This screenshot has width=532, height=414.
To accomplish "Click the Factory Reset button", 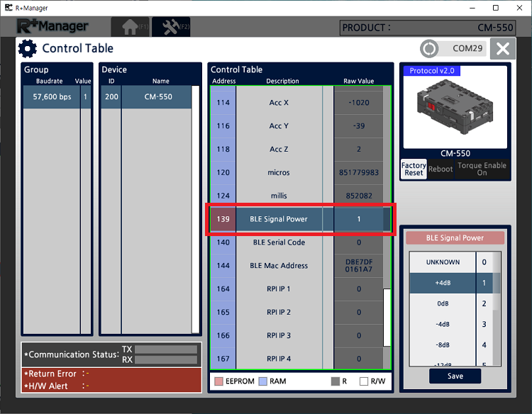I will tap(414, 169).
